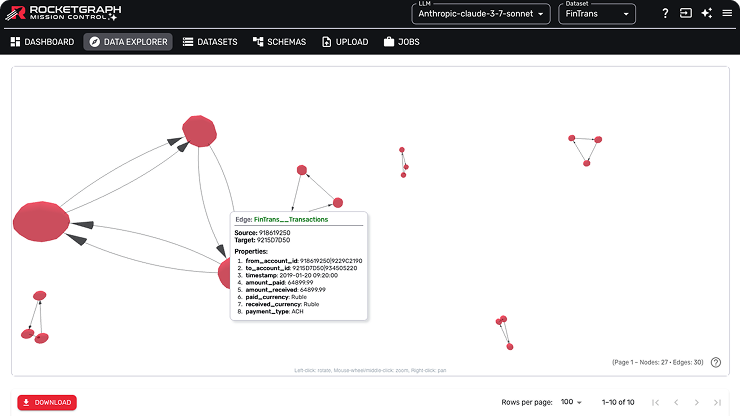Viewport: 740px width, 416px height.
Task: Click the from_account_id property row
Action: [x=303, y=261]
